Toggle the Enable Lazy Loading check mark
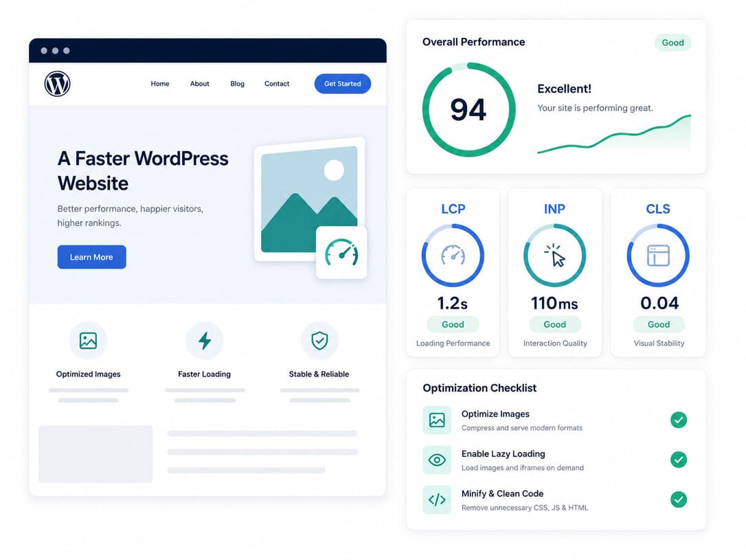The width and height of the screenshot is (746, 560). 679,460
